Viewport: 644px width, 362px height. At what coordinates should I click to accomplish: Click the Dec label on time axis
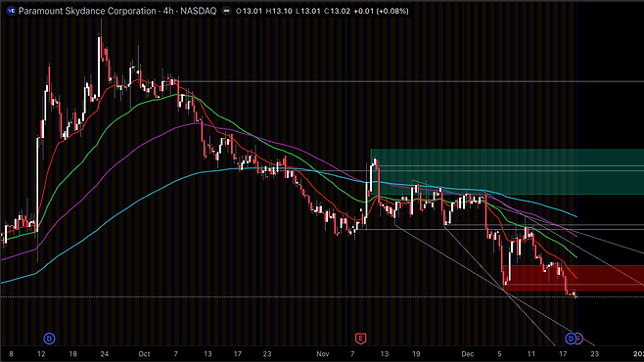pyautogui.click(x=468, y=354)
